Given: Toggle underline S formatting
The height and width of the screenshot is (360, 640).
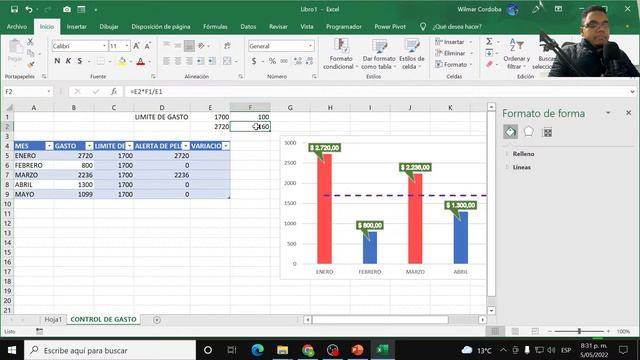Looking at the screenshot, I should tap(80, 61).
